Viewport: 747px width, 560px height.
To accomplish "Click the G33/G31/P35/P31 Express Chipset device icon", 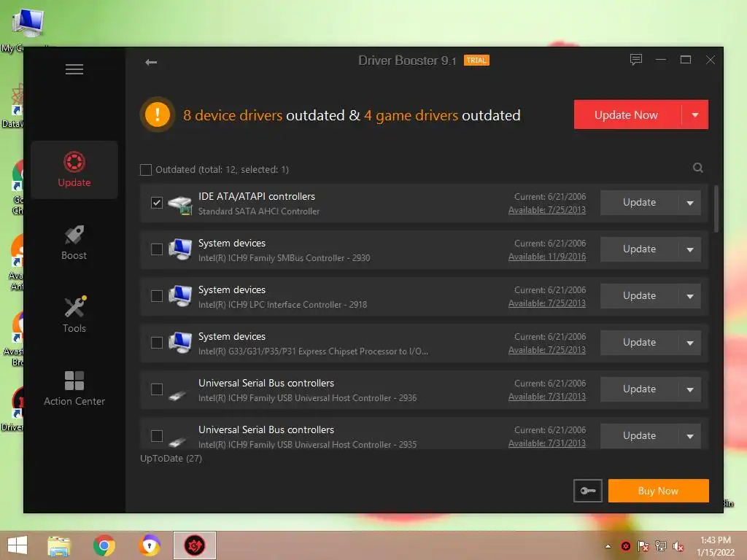I will point(180,343).
